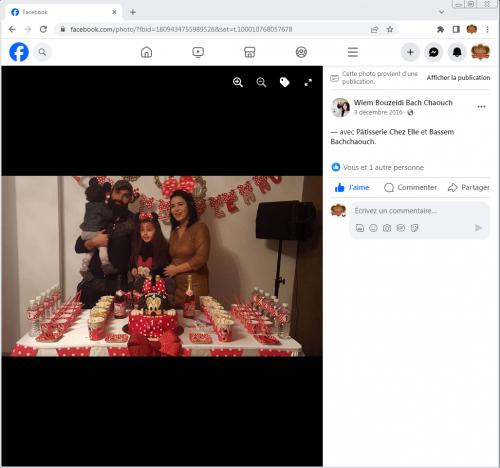Bookmark this page with star icon
The width and height of the screenshot is (500, 468).
pos(390,29)
